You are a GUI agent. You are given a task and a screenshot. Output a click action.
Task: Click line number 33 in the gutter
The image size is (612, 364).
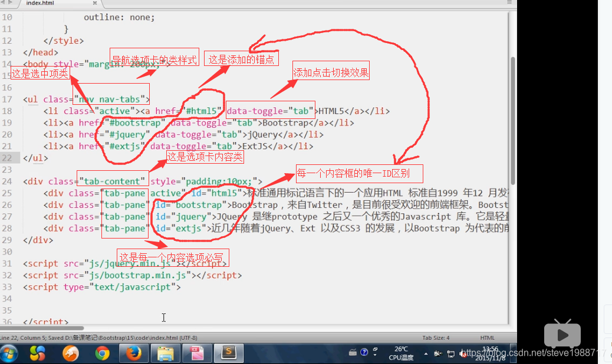coord(6,287)
